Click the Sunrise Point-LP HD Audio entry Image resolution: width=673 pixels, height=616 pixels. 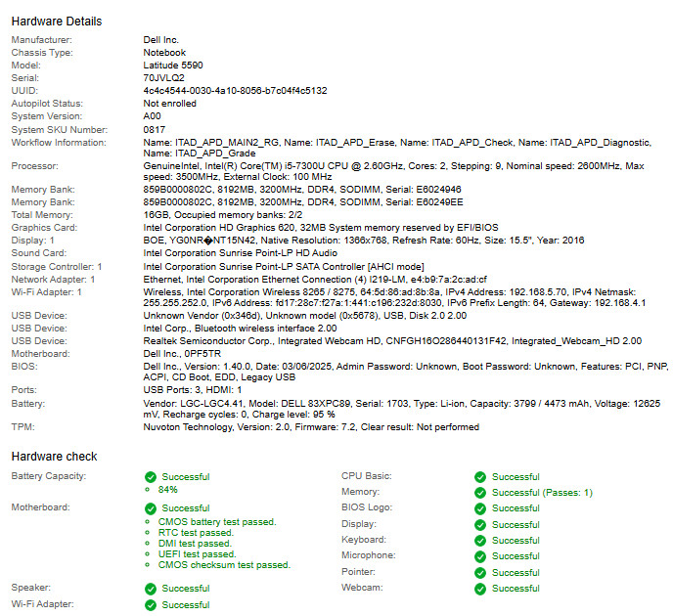pyautogui.click(x=241, y=253)
